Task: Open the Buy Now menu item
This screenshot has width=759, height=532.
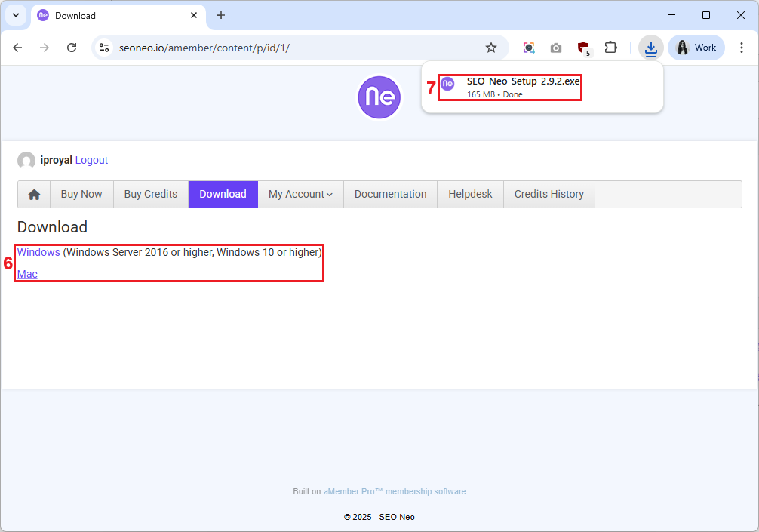Action: tap(81, 194)
